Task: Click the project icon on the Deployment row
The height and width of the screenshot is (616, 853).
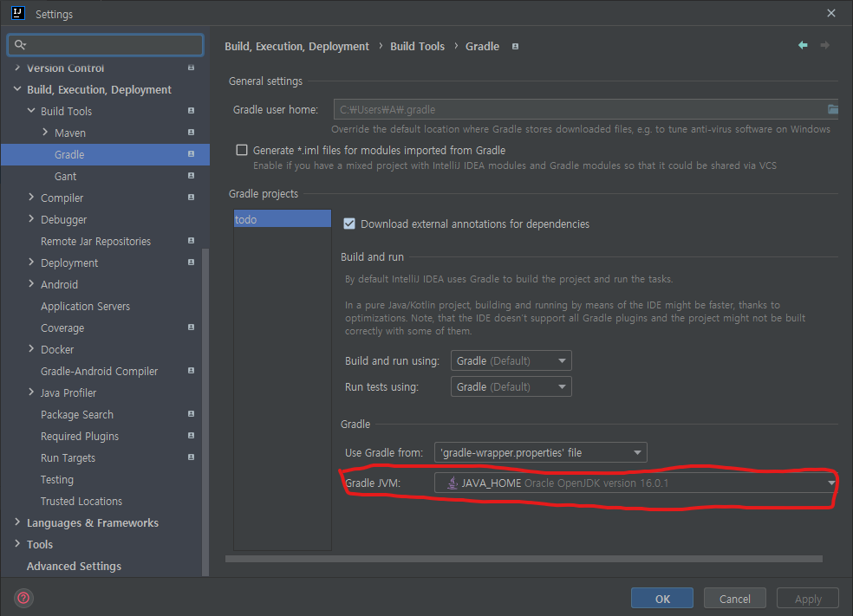Action: (x=191, y=263)
